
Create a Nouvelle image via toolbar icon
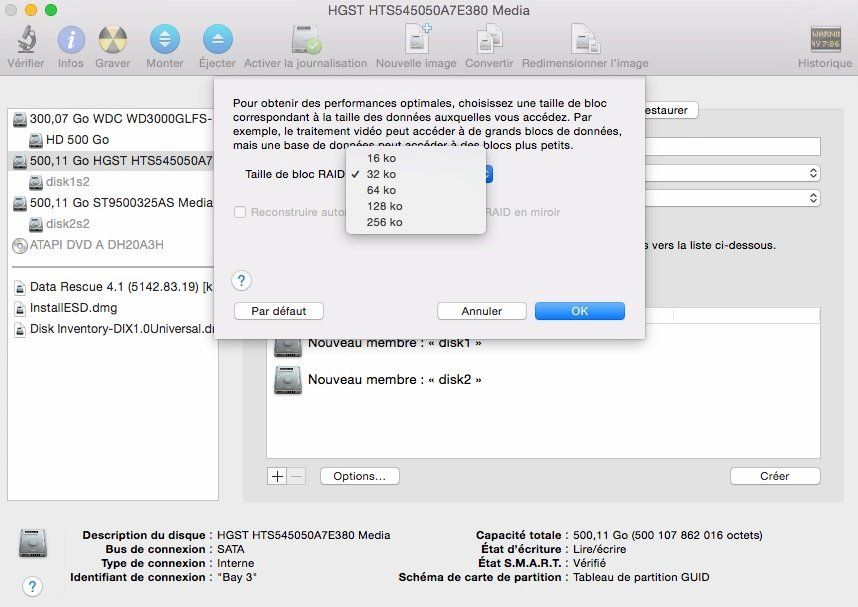416,42
